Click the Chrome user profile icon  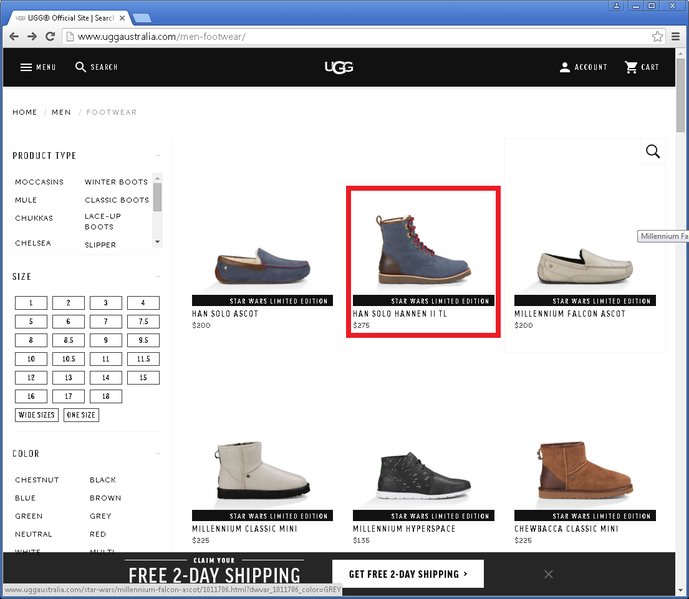tap(617, 6)
